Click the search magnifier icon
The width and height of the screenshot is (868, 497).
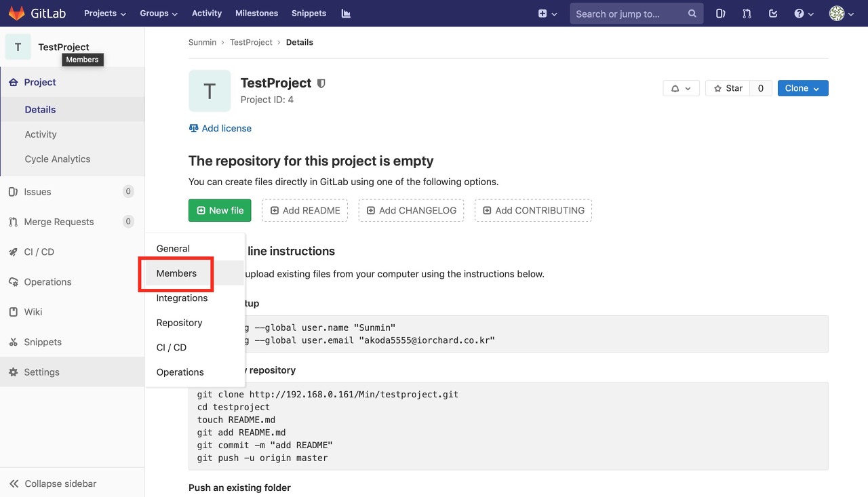[x=692, y=14]
